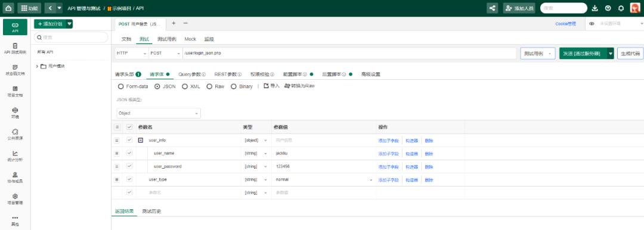Screen dimensions: 644x230
Task: Open 项目文档 in the sidebar
Action: tap(15, 91)
